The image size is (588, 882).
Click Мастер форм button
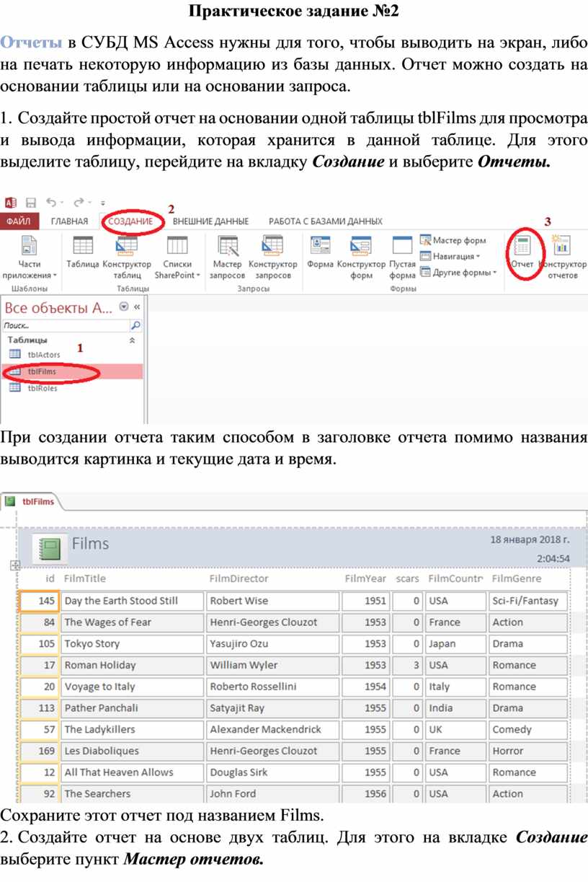(453, 240)
